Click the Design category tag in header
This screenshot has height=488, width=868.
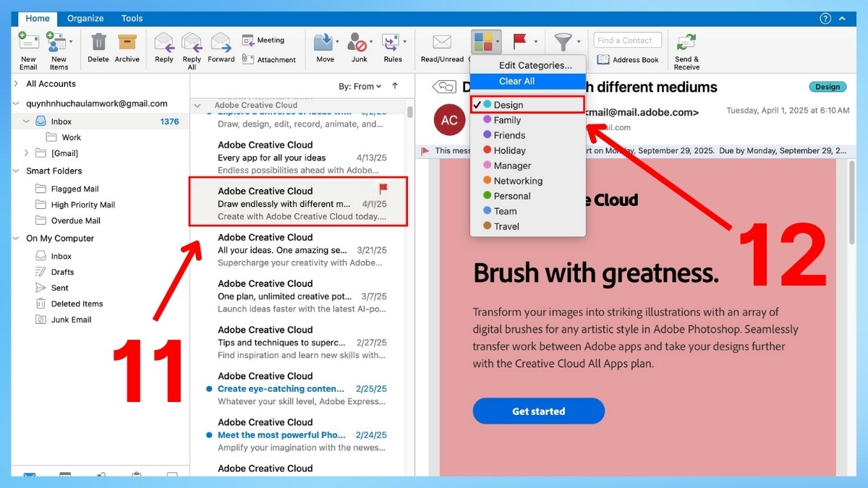(x=827, y=87)
